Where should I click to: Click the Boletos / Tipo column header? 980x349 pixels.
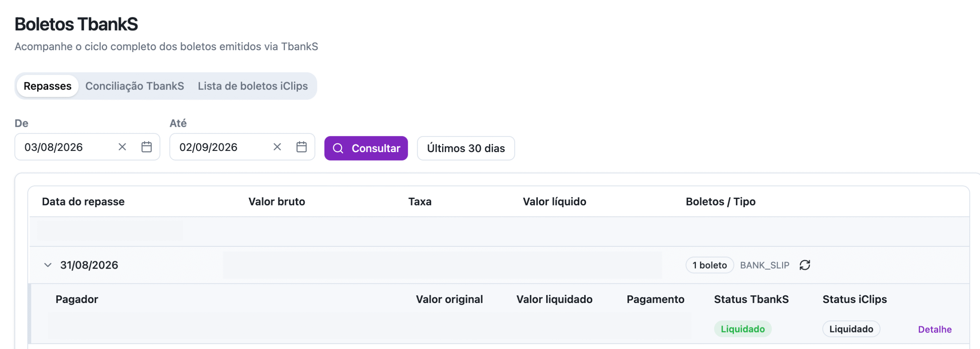(x=720, y=202)
